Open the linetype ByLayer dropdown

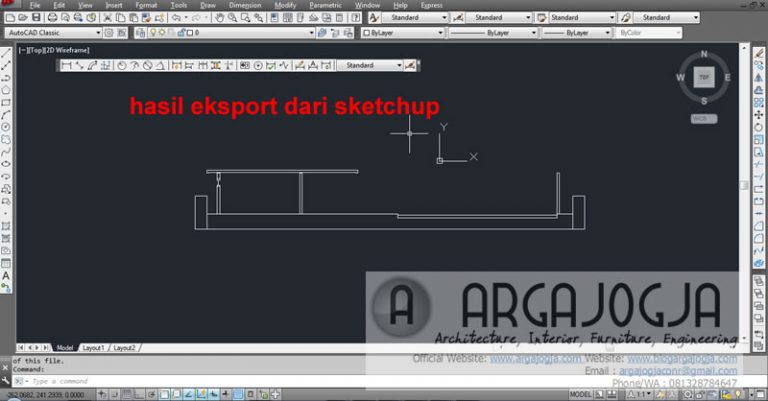(x=493, y=33)
